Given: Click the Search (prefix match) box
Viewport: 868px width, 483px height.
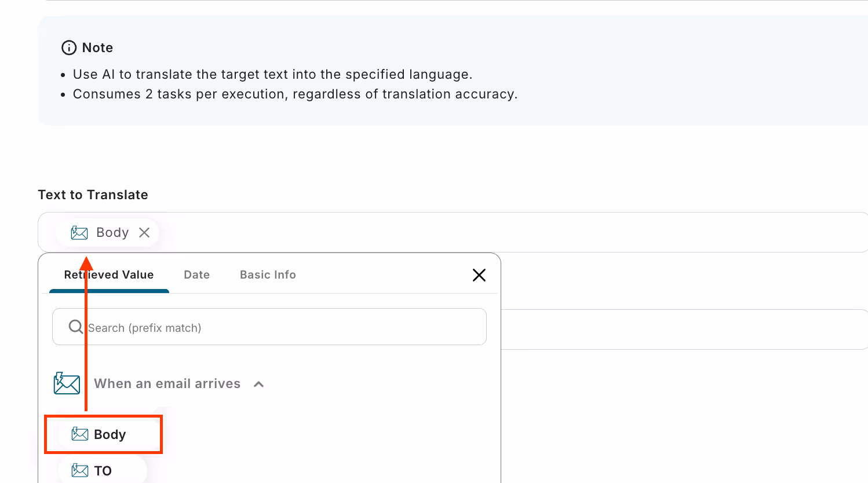Looking at the screenshot, I should pos(269,327).
